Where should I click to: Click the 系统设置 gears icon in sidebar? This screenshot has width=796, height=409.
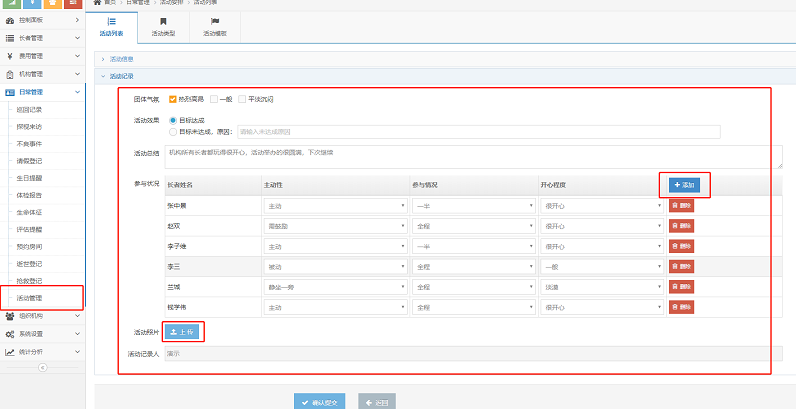click(x=10, y=333)
